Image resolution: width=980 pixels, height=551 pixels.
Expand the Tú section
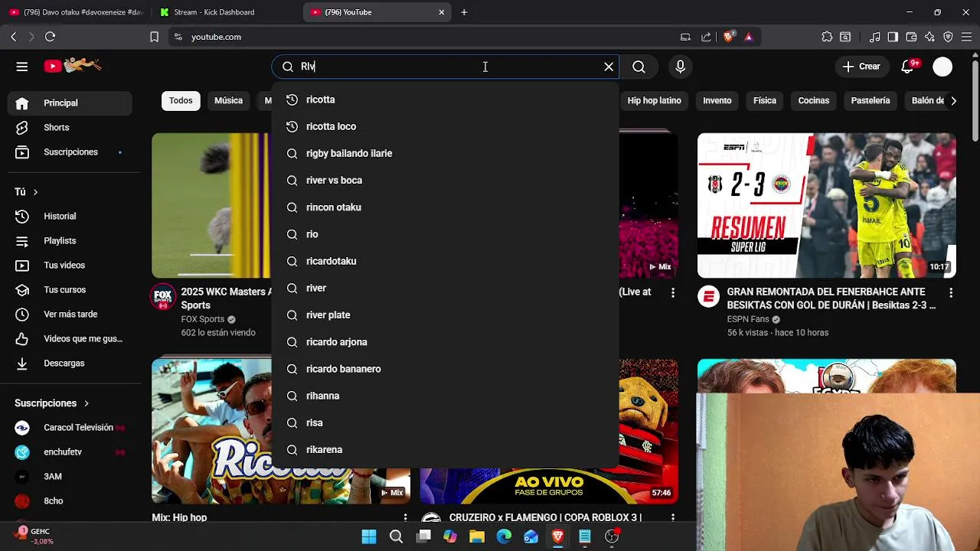pos(26,191)
